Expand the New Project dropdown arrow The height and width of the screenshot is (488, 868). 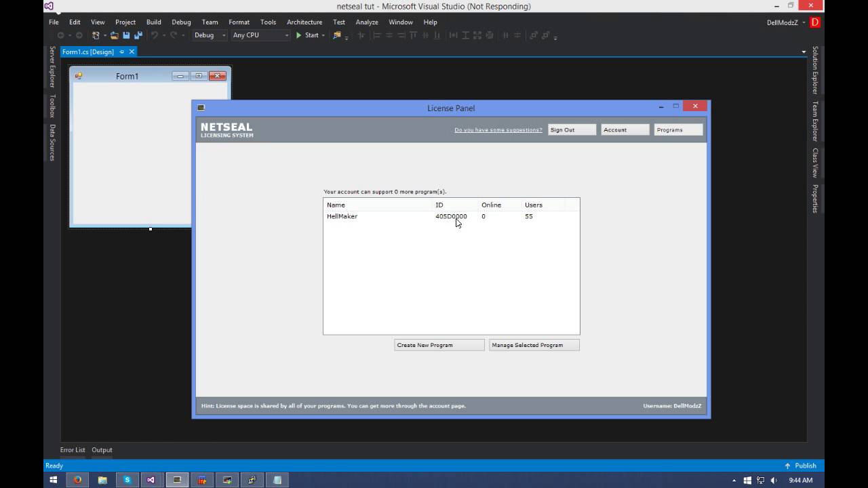[x=104, y=35]
